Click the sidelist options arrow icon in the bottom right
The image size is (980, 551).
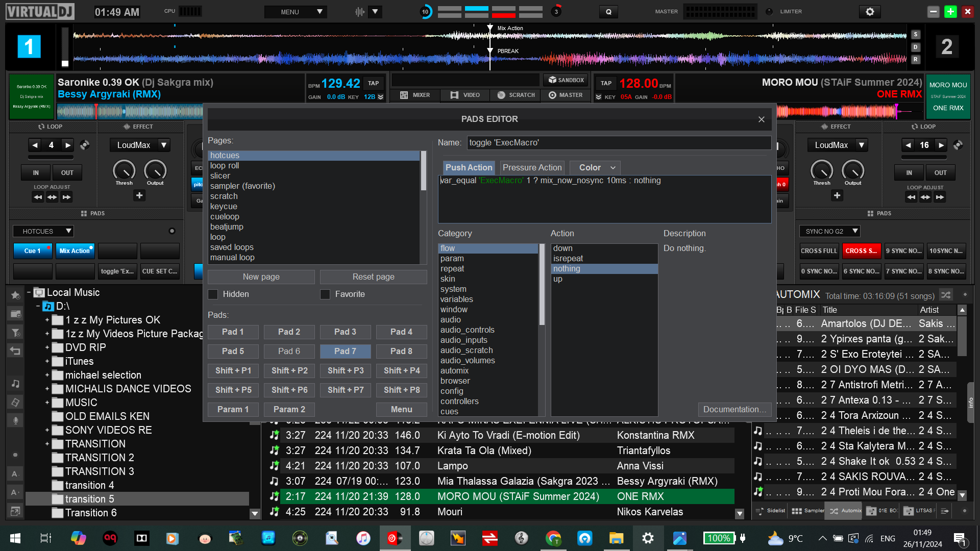pos(945,510)
